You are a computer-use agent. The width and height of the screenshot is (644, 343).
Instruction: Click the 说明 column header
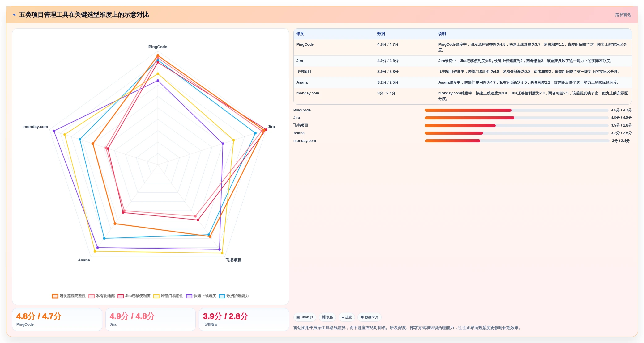[442, 34]
